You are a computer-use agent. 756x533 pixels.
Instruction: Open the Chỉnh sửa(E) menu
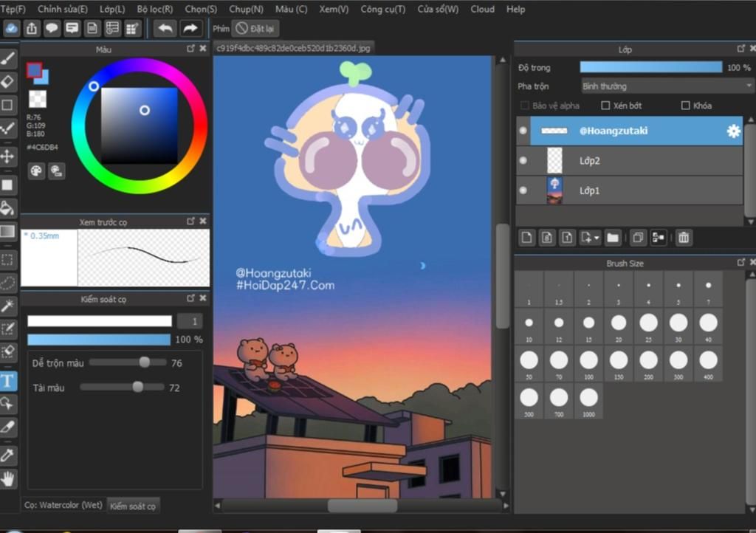63,9
